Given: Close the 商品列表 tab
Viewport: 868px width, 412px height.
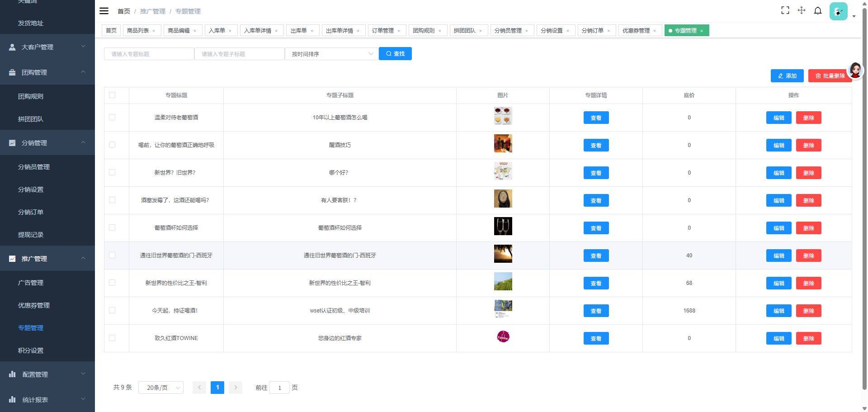Looking at the screenshot, I should tap(154, 31).
